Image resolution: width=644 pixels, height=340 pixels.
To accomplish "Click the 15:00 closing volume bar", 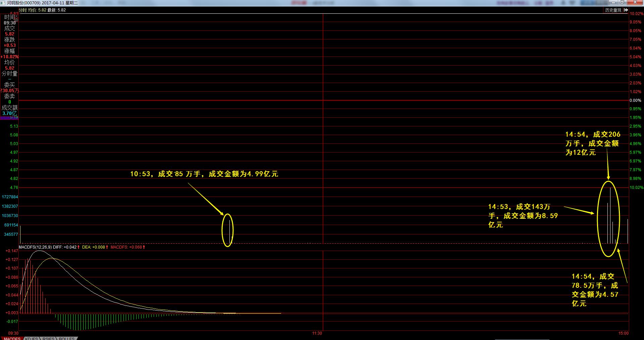I will 628,231.
